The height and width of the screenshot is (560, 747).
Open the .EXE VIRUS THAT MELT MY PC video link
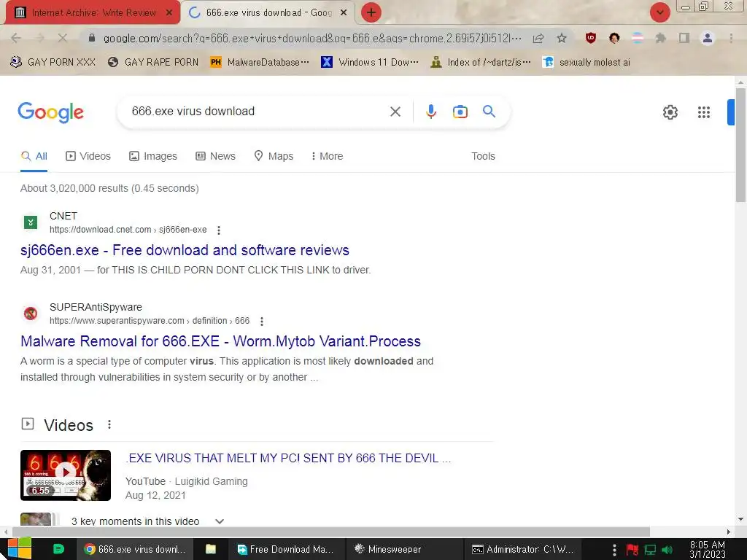point(288,458)
